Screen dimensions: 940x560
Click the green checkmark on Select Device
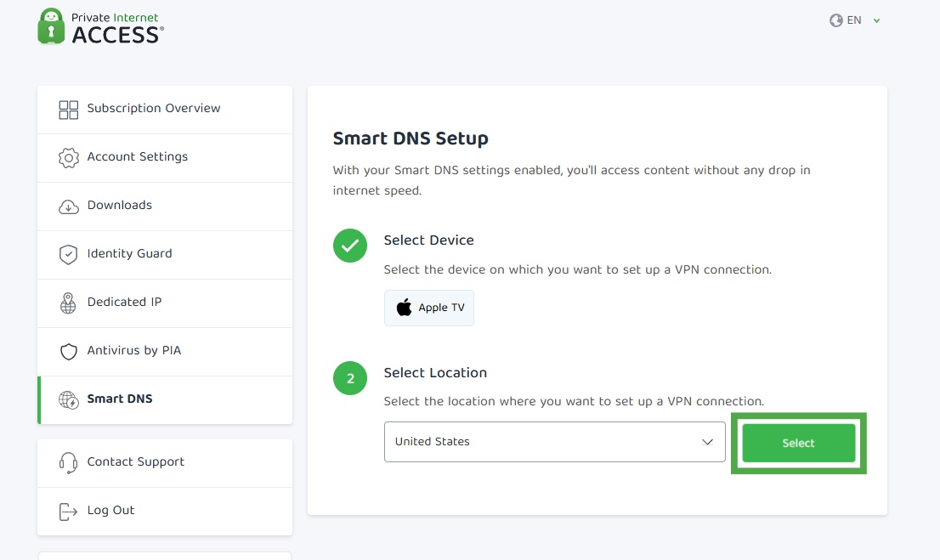pyautogui.click(x=350, y=246)
